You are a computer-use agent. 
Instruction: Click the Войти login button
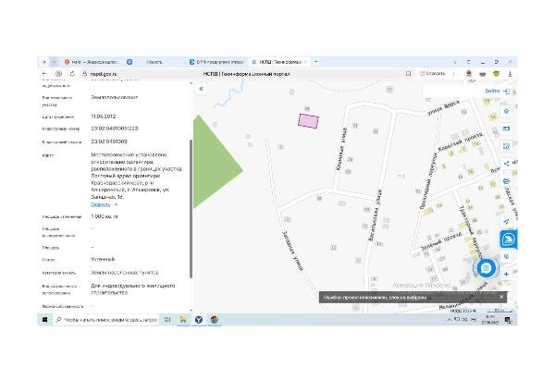pyautogui.click(x=497, y=92)
